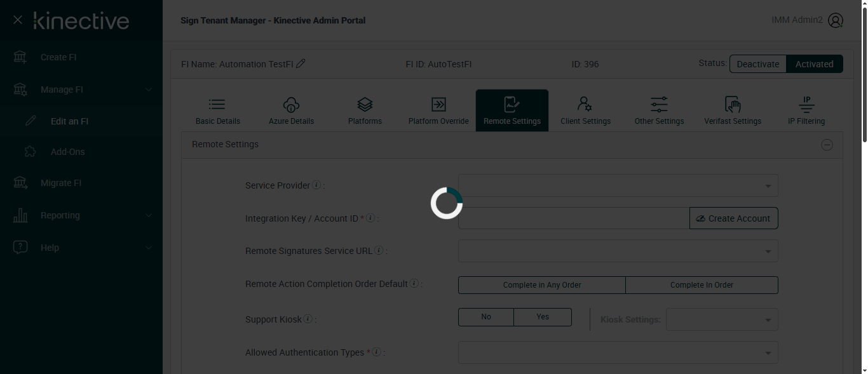Open the Service Provider dropdown
The image size is (868, 374).
(x=618, y=185)
